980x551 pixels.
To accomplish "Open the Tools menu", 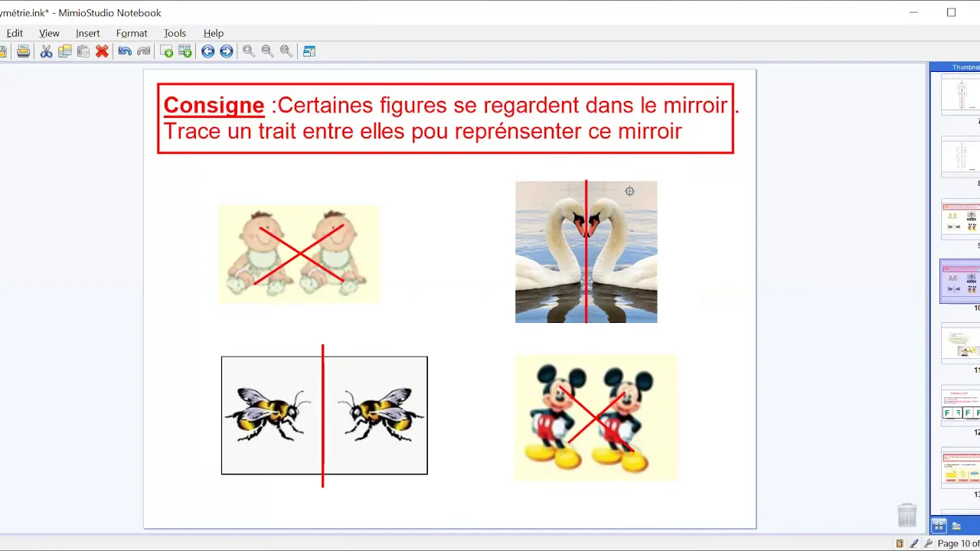I will [175, 33].
